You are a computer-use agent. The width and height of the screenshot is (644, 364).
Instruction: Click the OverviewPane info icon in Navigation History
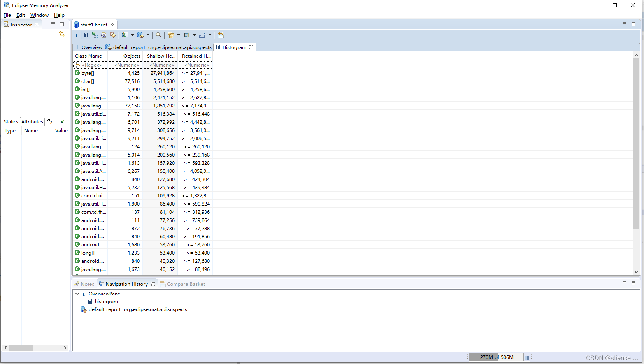[84, 294]
